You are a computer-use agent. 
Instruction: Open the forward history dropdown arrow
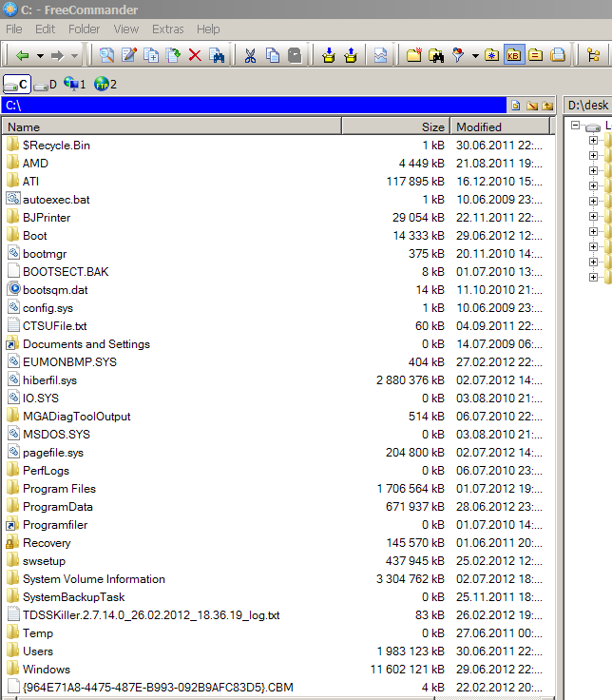point(74,56)
